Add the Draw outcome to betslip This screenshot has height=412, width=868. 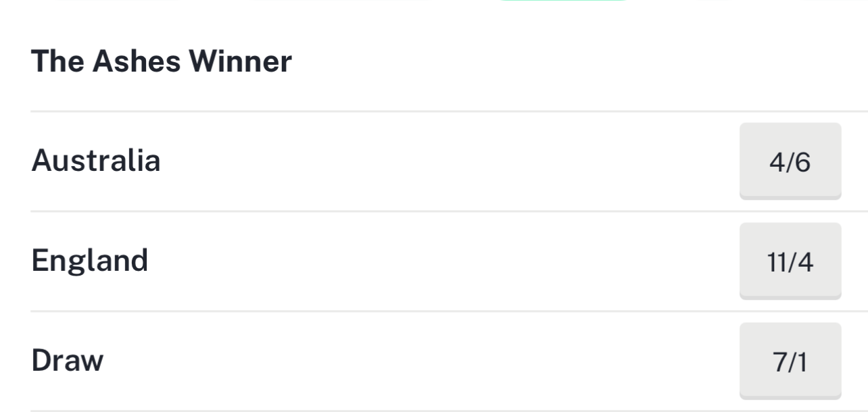tap(790, 361)
